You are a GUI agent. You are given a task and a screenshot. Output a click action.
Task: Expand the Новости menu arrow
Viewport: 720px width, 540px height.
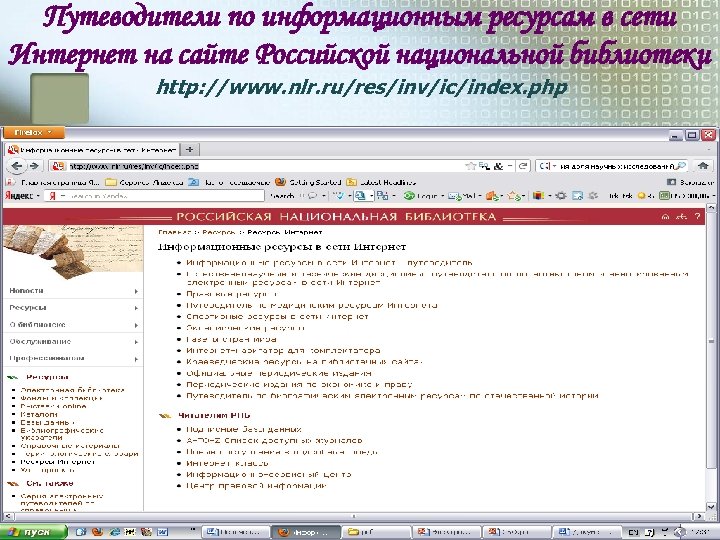coord(136,291)
